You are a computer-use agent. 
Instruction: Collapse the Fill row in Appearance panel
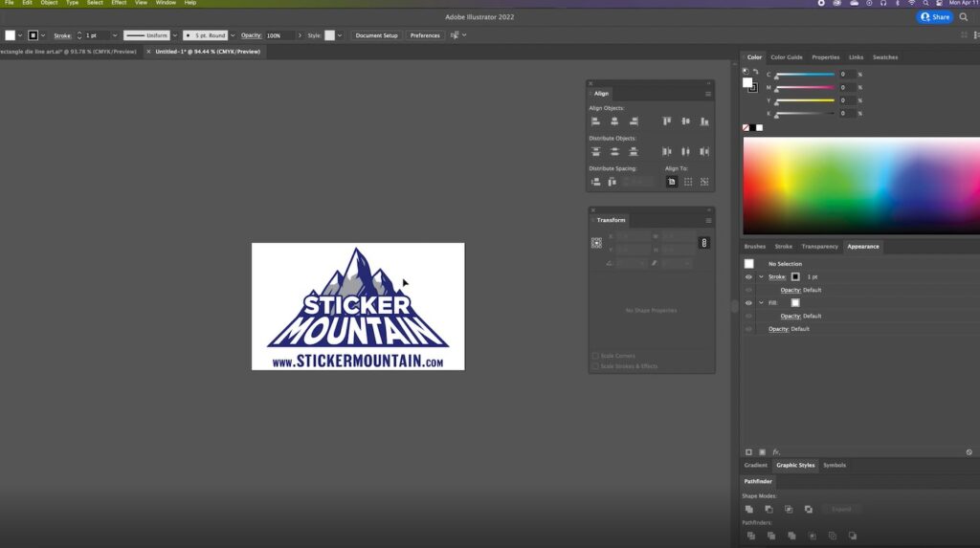pyautogui.click(x=761, y=303)
